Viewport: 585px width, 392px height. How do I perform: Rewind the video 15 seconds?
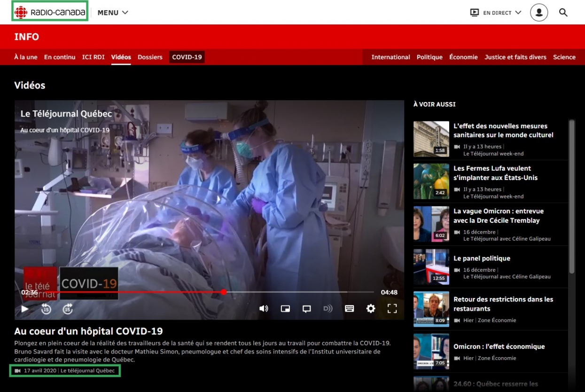tap(46, 309)
